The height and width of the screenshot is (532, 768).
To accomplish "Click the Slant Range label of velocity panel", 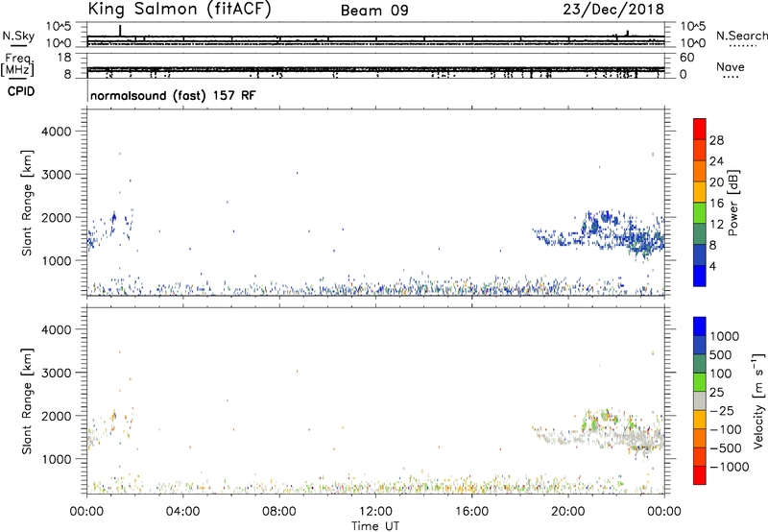I will [x=27, y=400].
